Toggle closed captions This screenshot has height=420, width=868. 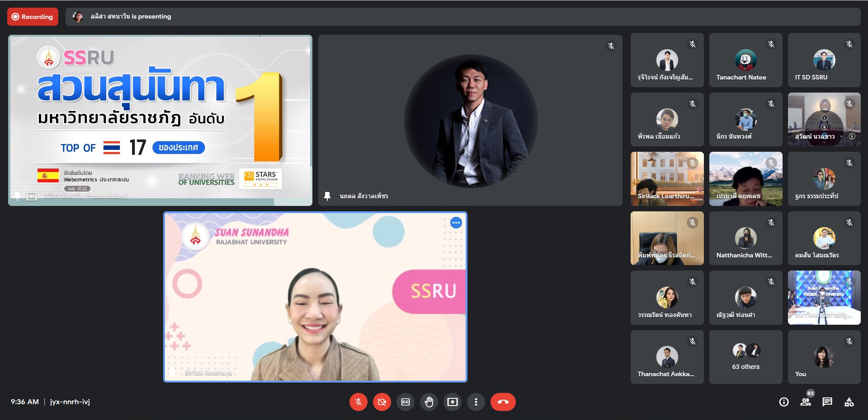point(406,402)
